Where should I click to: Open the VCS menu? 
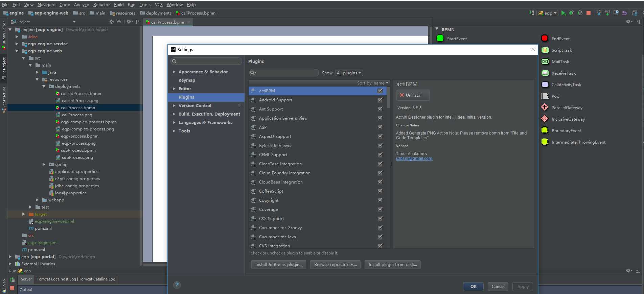pyautogui.click(x=159, y=4)
